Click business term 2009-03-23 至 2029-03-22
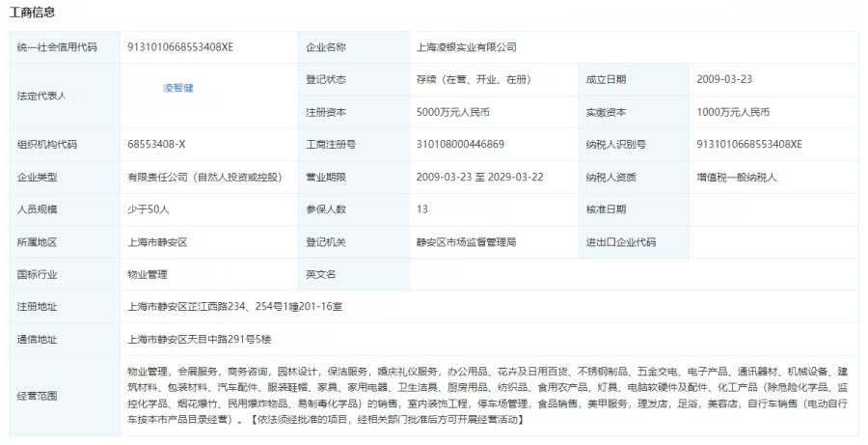Image resolution: width=868 pixels, height=445 pixels. [480, 178]
